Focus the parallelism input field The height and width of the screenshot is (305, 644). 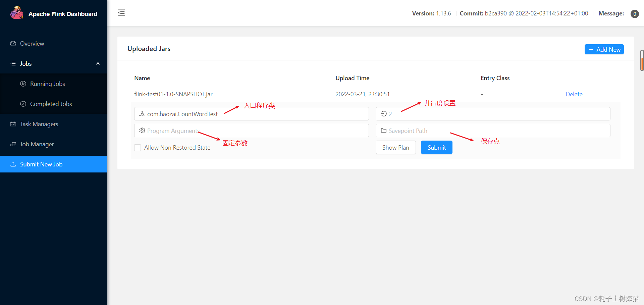pos(493,114)
